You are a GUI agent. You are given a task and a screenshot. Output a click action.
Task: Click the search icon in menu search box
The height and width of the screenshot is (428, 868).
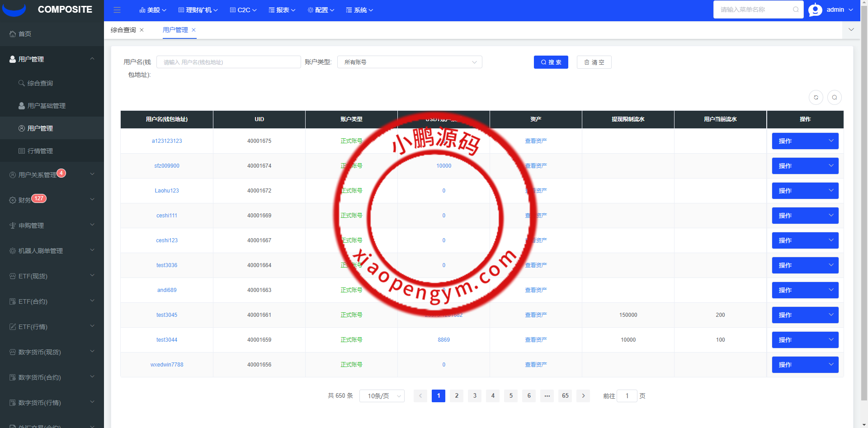(796, 9)
